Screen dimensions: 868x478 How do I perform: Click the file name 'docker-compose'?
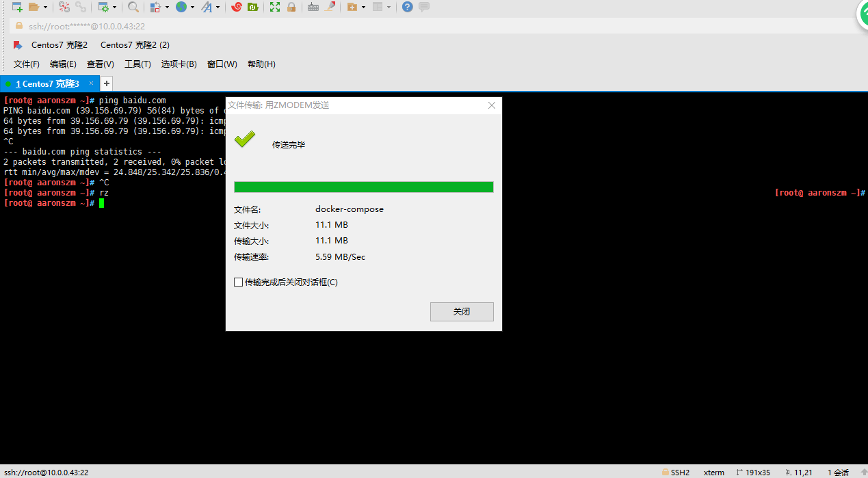coord(350,209)
